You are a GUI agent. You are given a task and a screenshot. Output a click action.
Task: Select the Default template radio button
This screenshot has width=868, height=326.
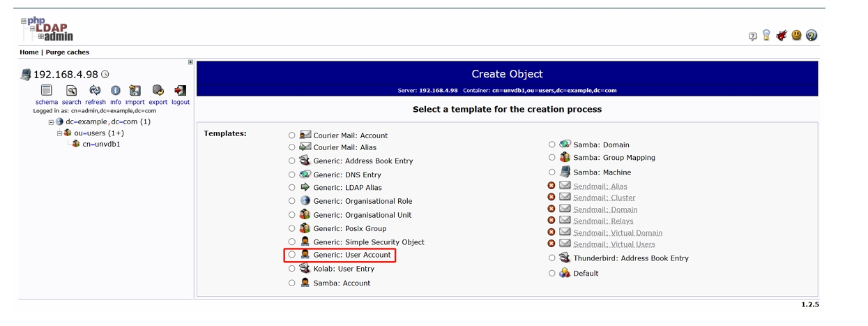coord(552,274)
